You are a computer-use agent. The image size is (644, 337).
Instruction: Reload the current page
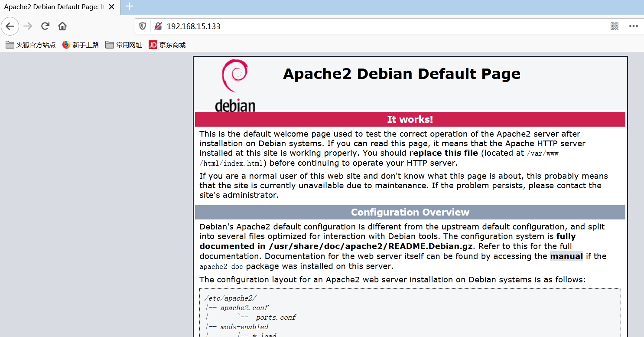point(45,26)
